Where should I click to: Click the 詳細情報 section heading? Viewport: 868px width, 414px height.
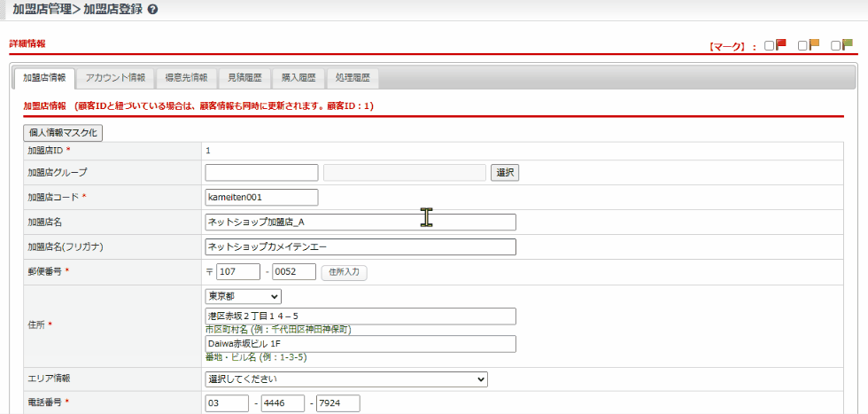(27, 43)
